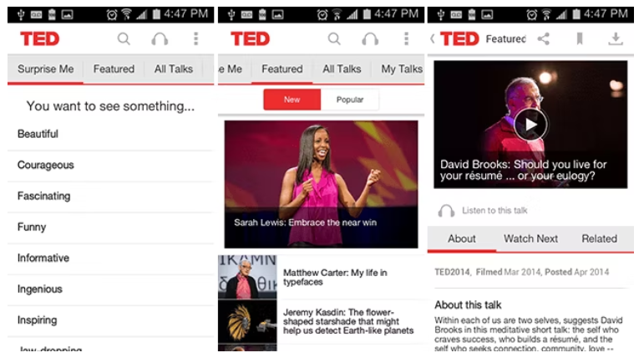Choose Inspiring from the list
644x363 pixels.
[111, 320]
